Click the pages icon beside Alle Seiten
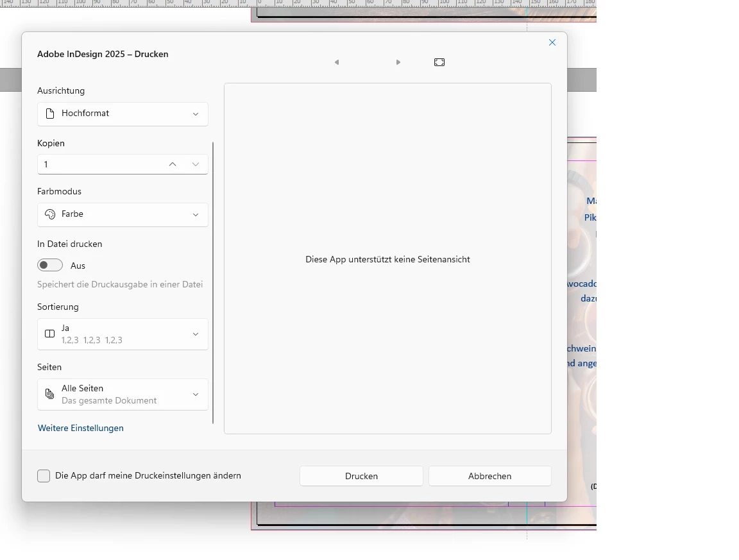Screen dimensions: 739x560 click(x=49, y=394)
